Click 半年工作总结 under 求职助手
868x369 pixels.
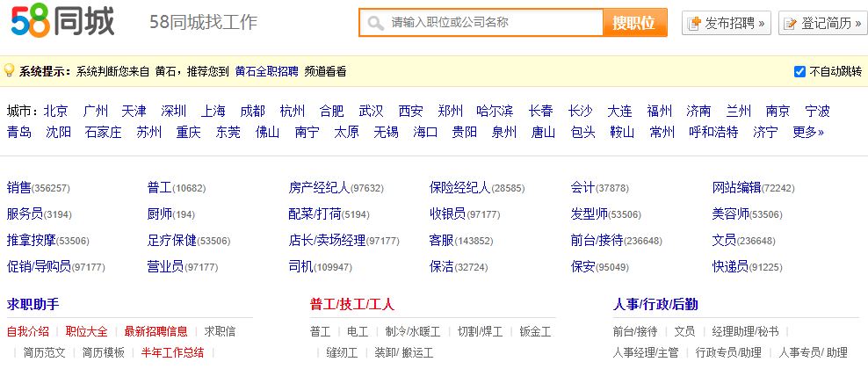pyautogui.click(x=172, y=352)
